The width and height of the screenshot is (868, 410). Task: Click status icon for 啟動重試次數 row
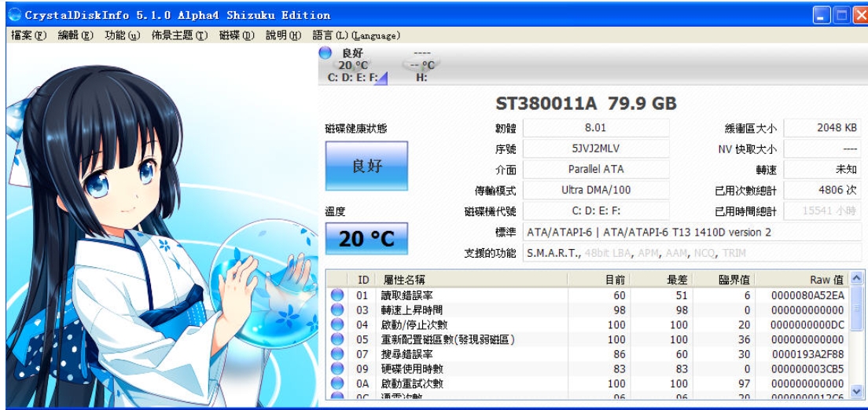pyautogui.click(x=337, y=383)
